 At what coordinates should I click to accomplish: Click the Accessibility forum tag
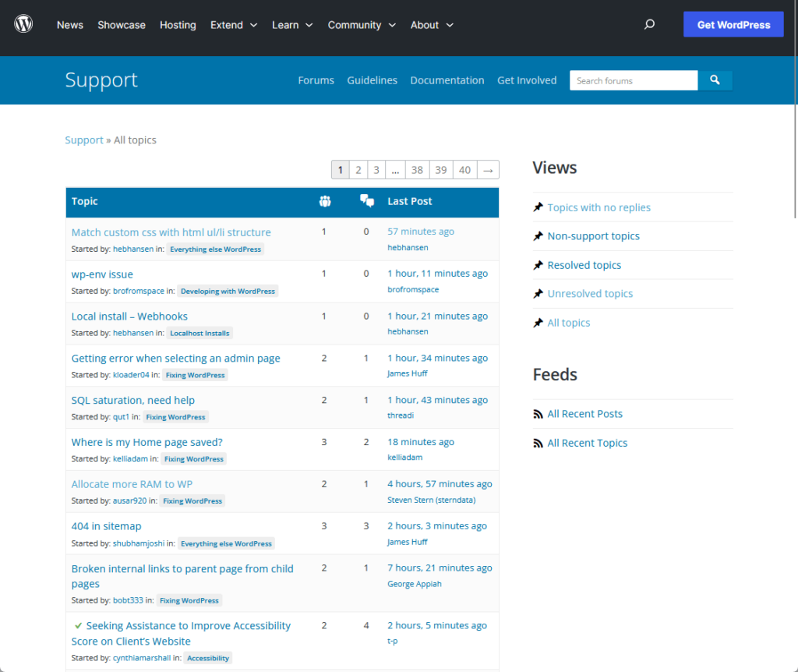[208, 658]
